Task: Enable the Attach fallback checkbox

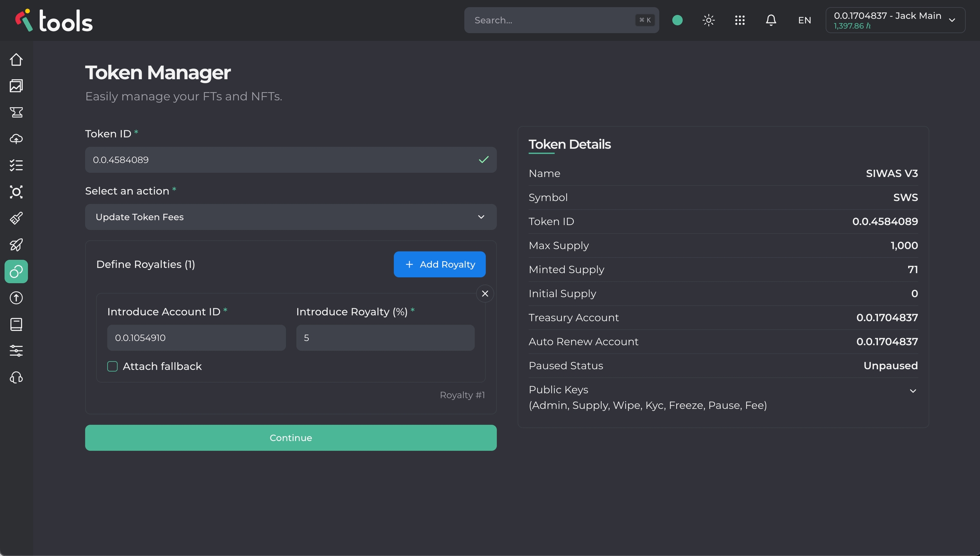Action: [x=112, y=366]
